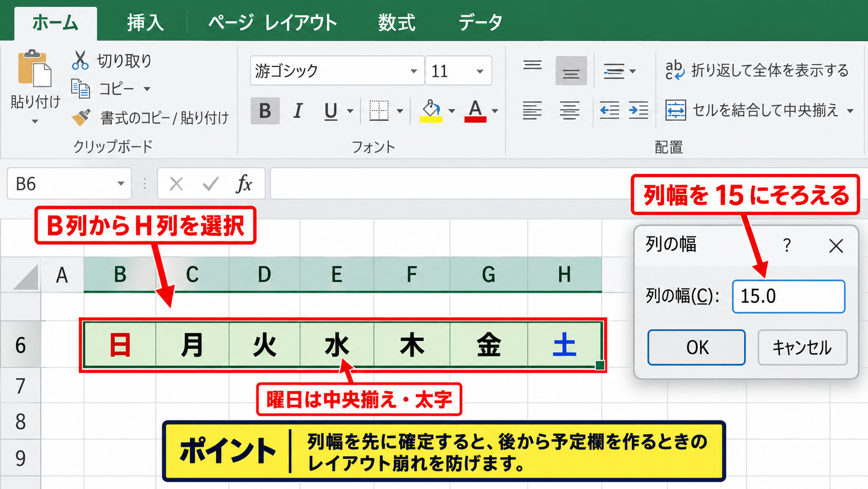Activate the format painter brush
Image resolution: width=868 pixels, height=489 pixels.
[81, 117]
